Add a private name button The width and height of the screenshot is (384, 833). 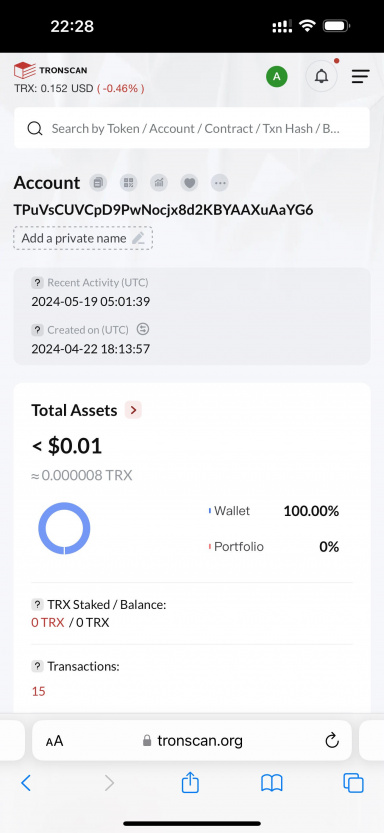83,238
